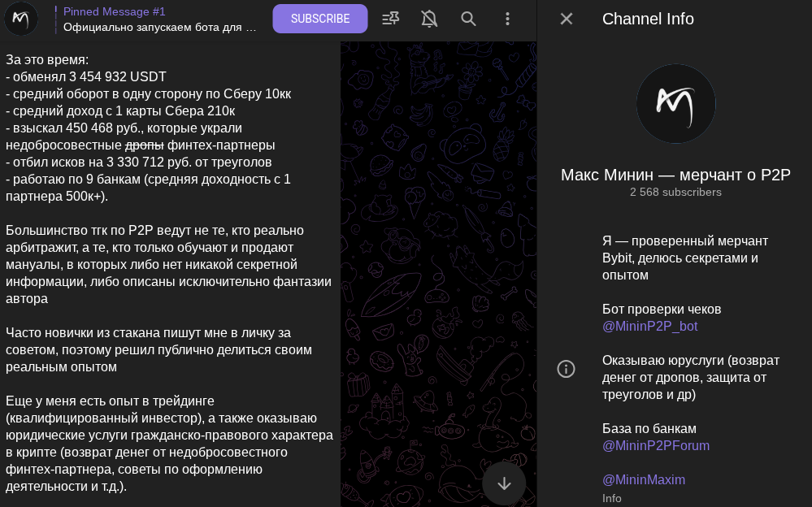The height and width of the screenshot is (507, 812).
Task: Click the SUBSCRIBE button
Action: 320,19
